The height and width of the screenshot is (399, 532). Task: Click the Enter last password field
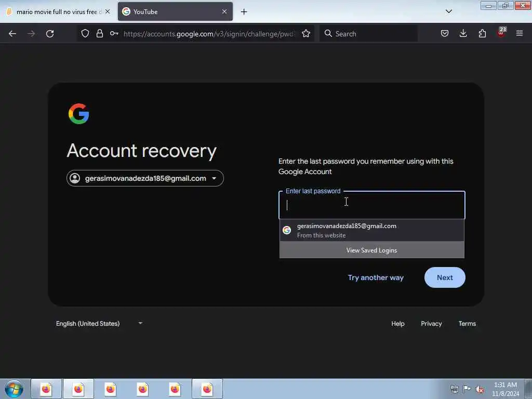(372, 205)
